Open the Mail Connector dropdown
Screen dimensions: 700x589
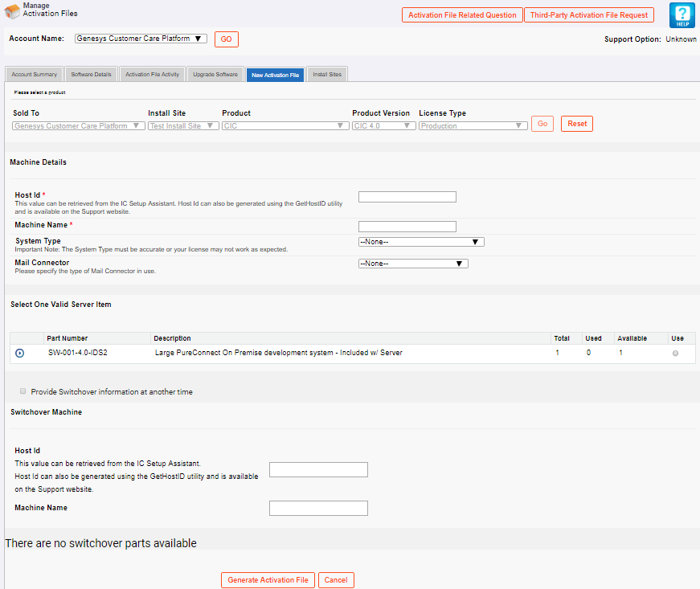tap(413, 263)
